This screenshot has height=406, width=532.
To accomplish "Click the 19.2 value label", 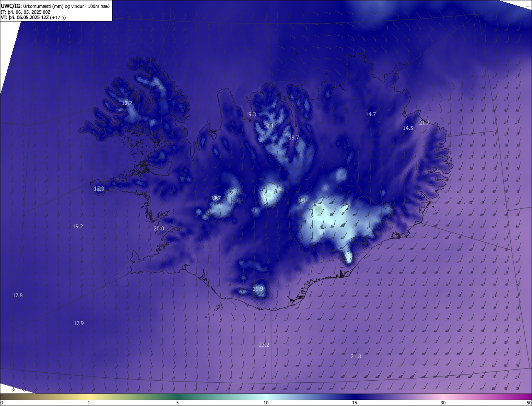I will (78, 226).
